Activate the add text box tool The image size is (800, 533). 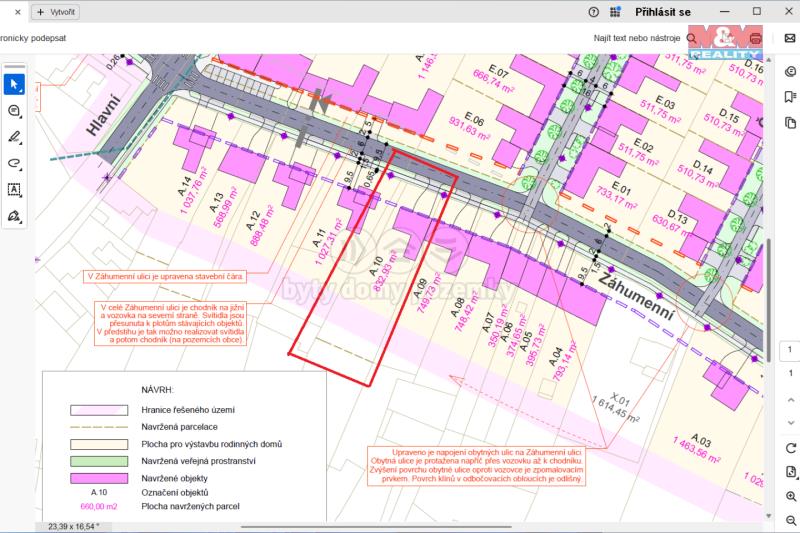coord(15,188)
